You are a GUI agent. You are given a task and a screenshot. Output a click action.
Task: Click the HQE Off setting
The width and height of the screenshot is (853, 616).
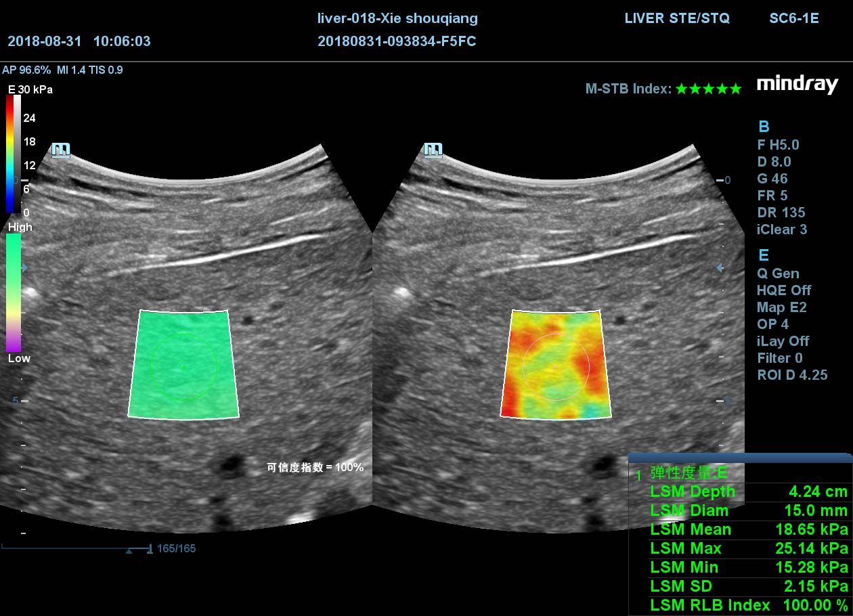pyautogui.click(x=783, y=290)
